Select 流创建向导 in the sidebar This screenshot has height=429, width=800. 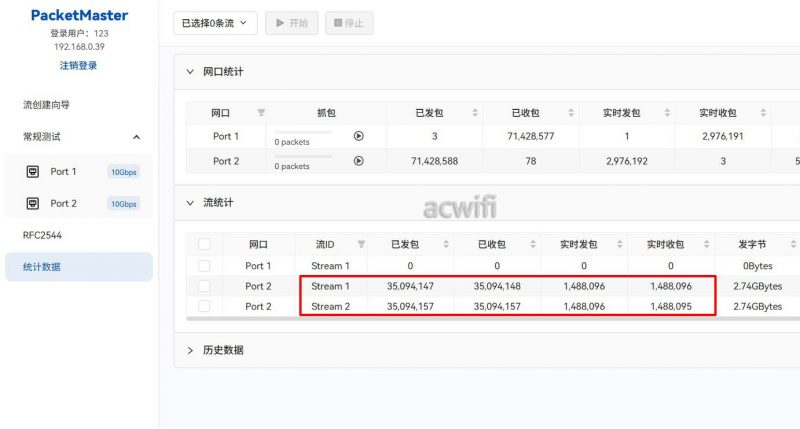click(46, 104)
